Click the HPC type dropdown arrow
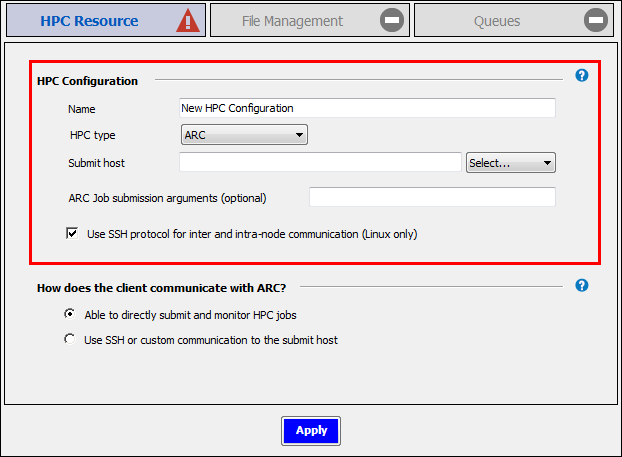 (x=299, y=135)
